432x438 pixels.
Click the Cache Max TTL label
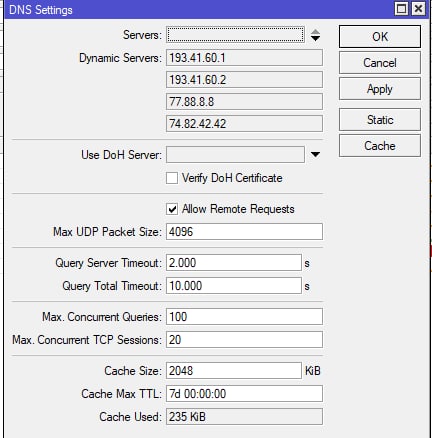(121, 394)
